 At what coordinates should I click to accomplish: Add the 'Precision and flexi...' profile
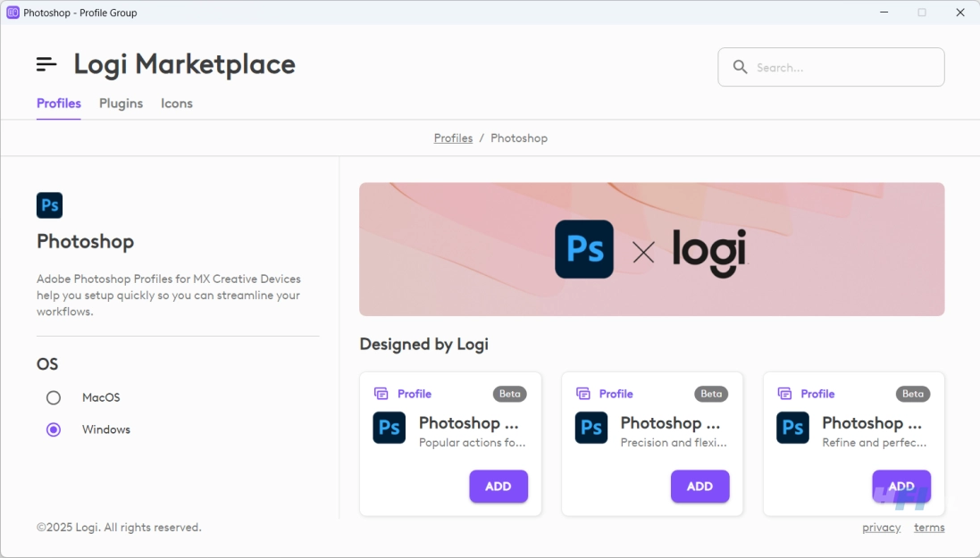(x=699, y=487)
